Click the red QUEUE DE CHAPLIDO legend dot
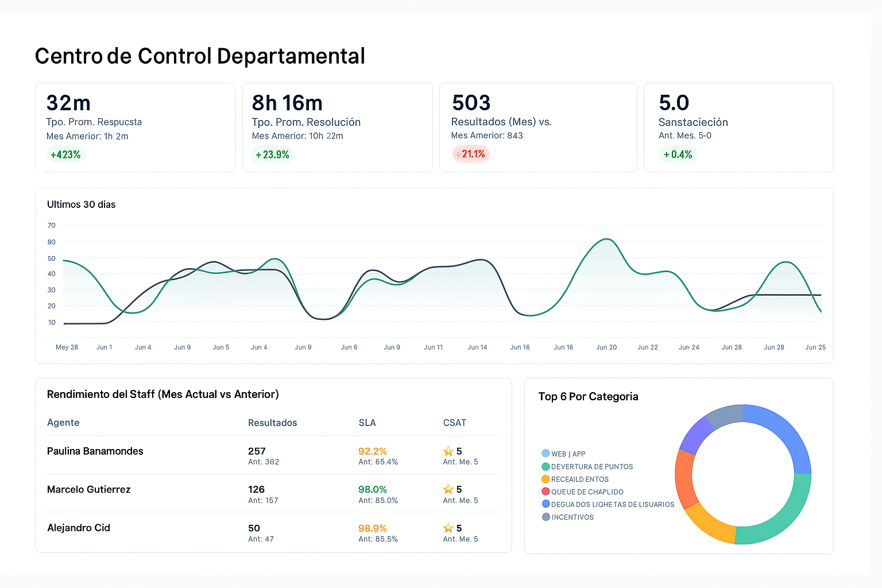 pyautogui.click(x=546, y=492)
